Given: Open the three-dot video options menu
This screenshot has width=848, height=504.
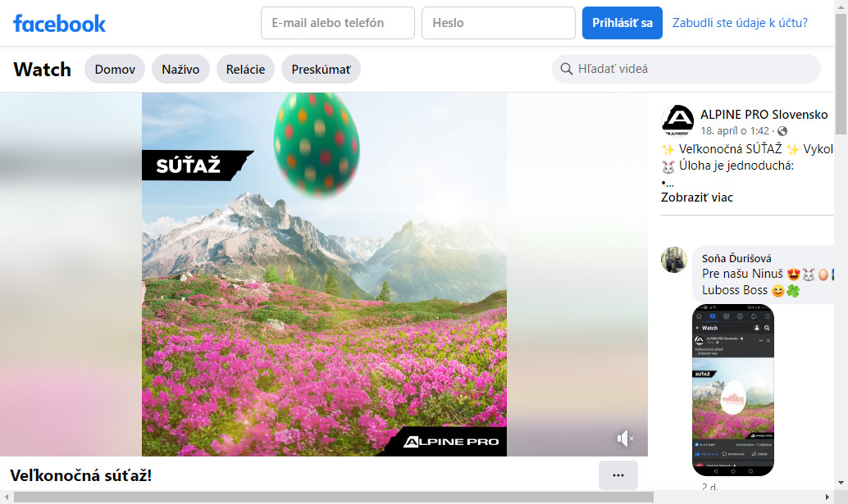Looking at the screenshot, I should 618,475.
